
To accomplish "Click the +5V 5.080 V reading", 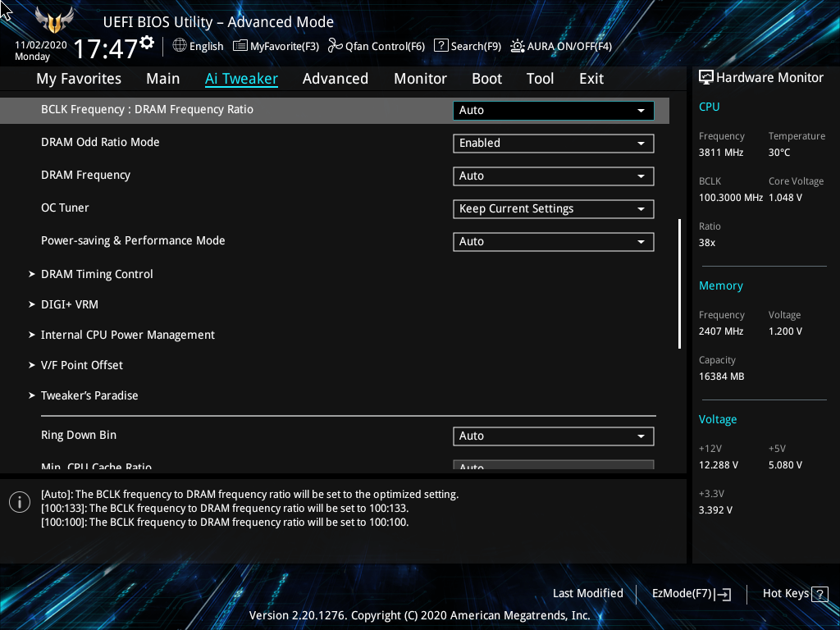I will tap(785, 465).
